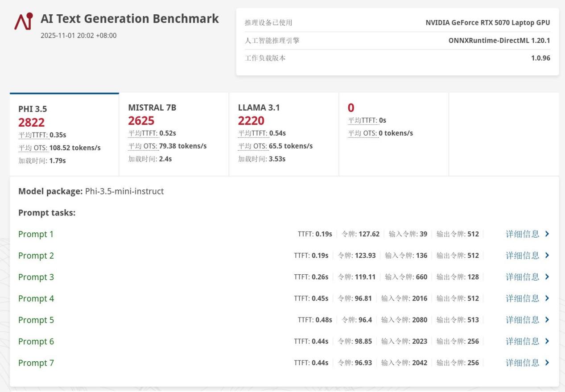
Task: Click the Prompt 2 task label
Action: (36, 256)
